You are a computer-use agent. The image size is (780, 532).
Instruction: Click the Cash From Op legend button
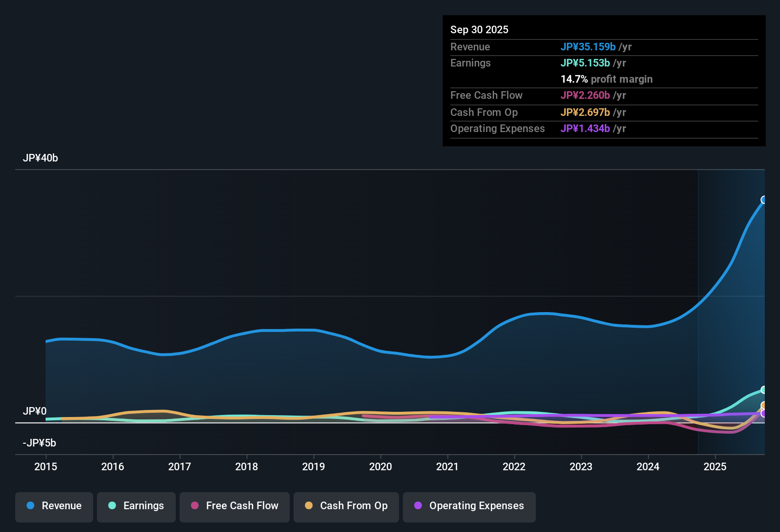tap(346, 506)
